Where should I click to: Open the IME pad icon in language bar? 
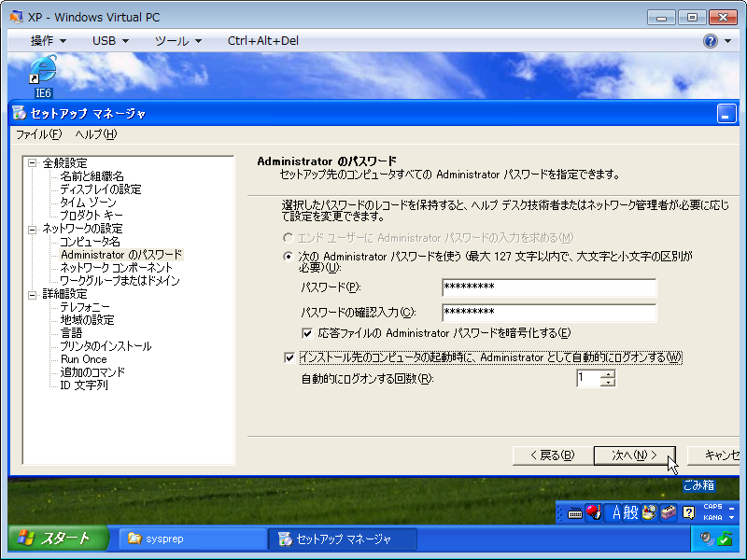pyautogui.click(x=649, y=512)
